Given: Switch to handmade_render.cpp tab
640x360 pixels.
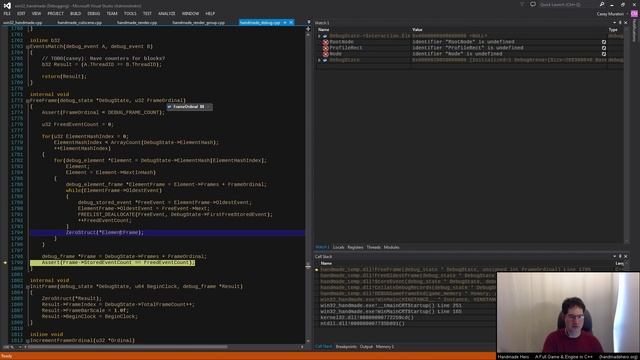Looking at the screenshot, I should (x=137, y=22).
